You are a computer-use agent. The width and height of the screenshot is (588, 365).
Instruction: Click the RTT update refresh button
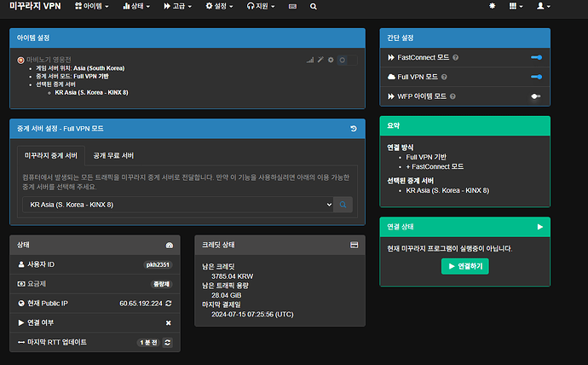click(x=168, y=342)
